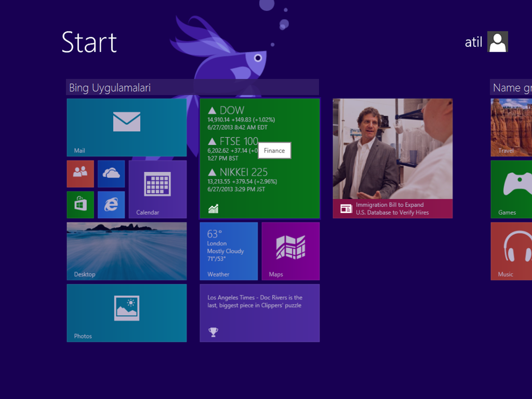Image resolution: width=532 pixels, height=399 pixels.
Task: Click the Sports trophy icon
Action: point(213,332)
